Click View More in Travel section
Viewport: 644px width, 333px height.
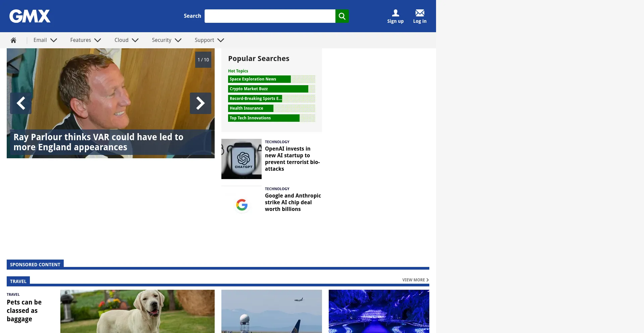pos(415,280)
